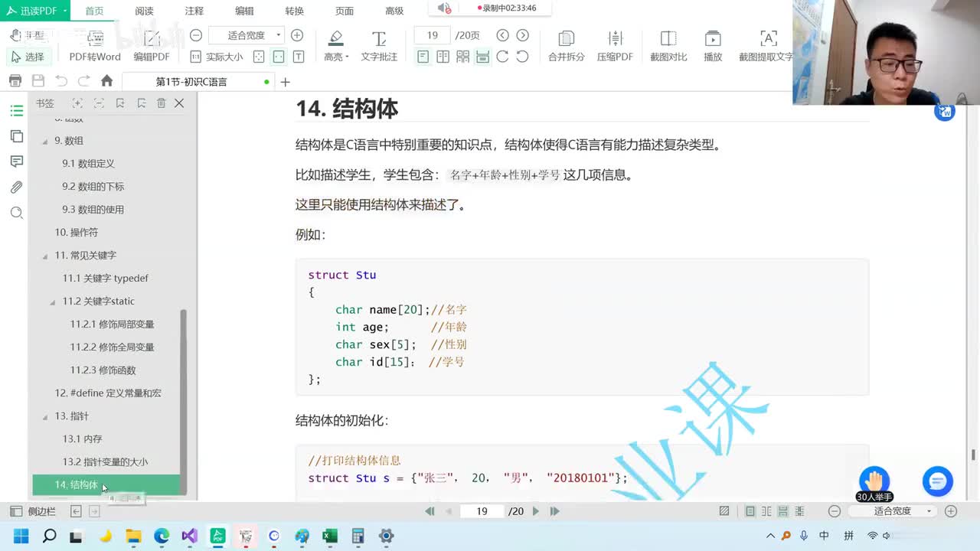The image size is (980, 551).
Task: Jump to bookmark 12. #define 定义常量和宏
Action: tap(108, 393)
